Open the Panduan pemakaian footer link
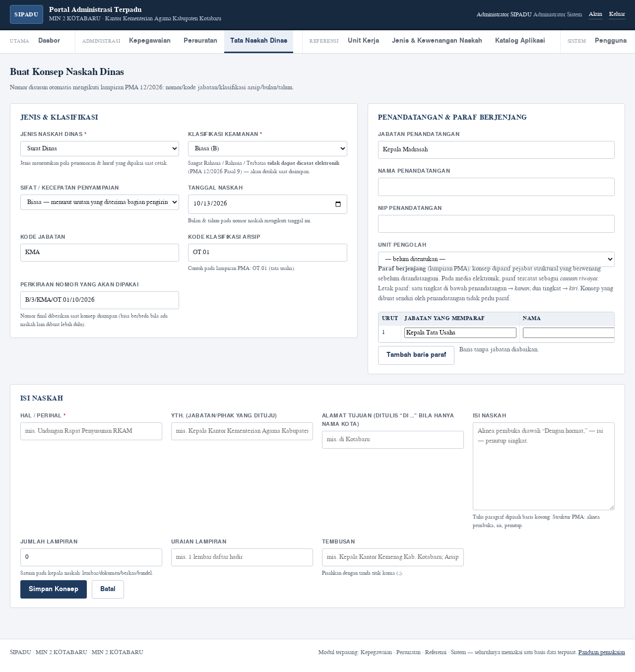This screenshot has width=635, height=672. (x=602, y=652)
